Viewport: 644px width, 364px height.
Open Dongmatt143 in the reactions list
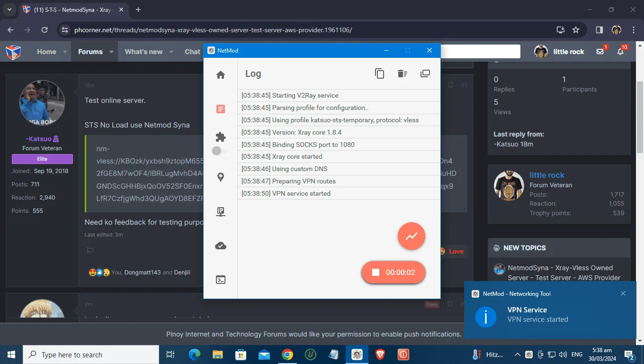pos(143,273)
